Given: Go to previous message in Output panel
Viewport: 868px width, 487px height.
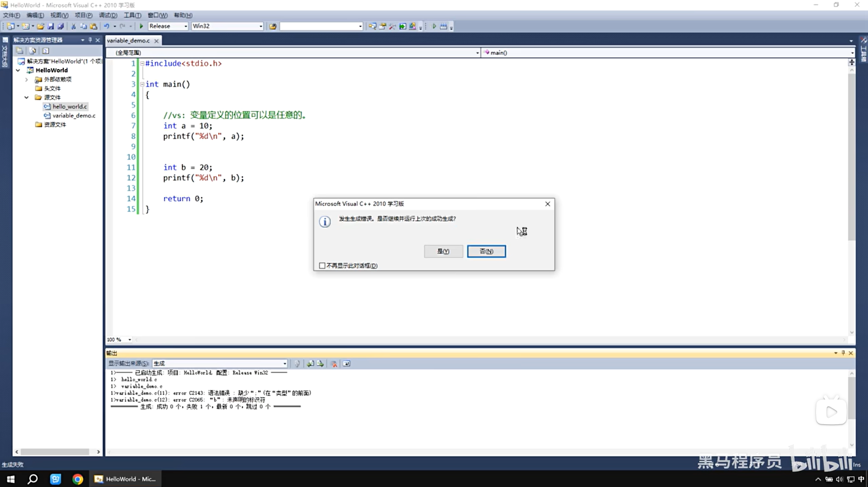Looking at the screenshot, I should click(310, 364).
